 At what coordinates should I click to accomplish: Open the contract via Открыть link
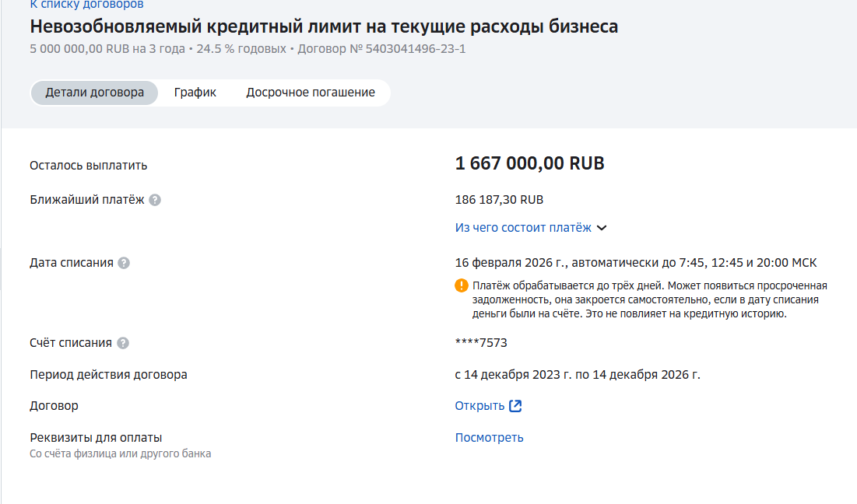coord(479,406)
